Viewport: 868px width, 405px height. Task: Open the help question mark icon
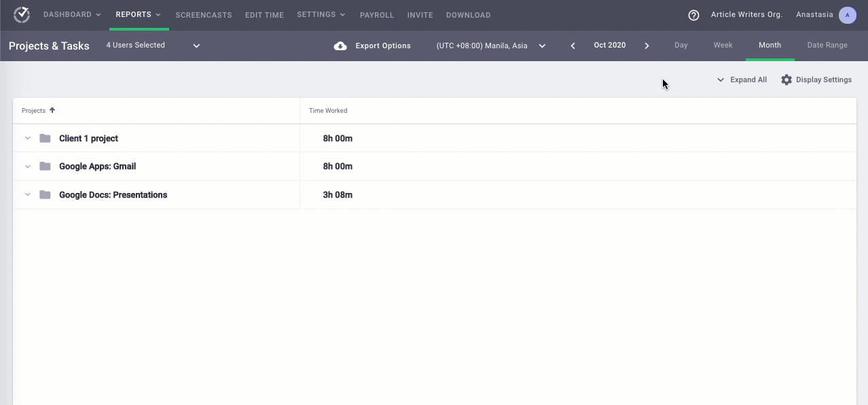click(693, 15)
